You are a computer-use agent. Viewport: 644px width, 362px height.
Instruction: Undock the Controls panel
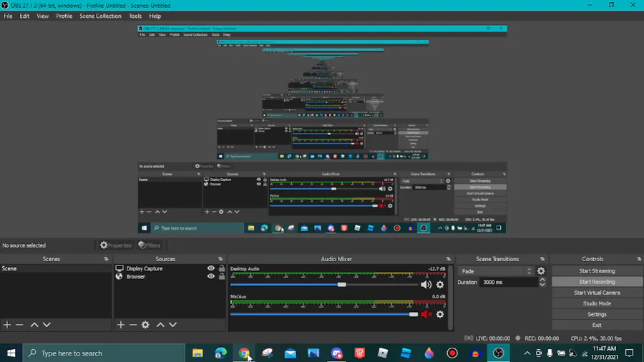(639, 259)
